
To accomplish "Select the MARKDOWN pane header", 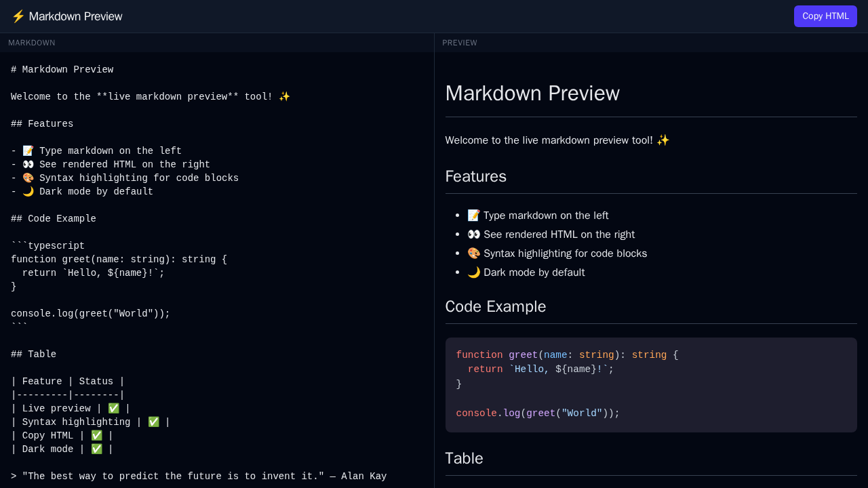I will coord(31,43).
